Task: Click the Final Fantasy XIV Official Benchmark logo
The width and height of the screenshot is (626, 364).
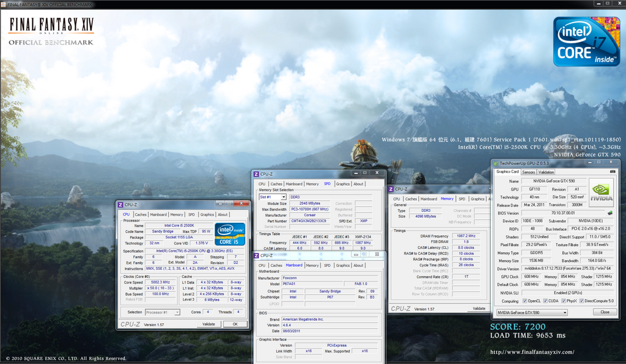Action: click(51, 32)
